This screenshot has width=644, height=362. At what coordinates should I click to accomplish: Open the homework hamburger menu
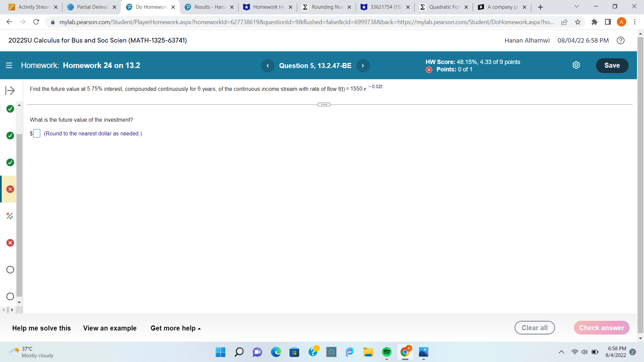[x=9, y=65]
